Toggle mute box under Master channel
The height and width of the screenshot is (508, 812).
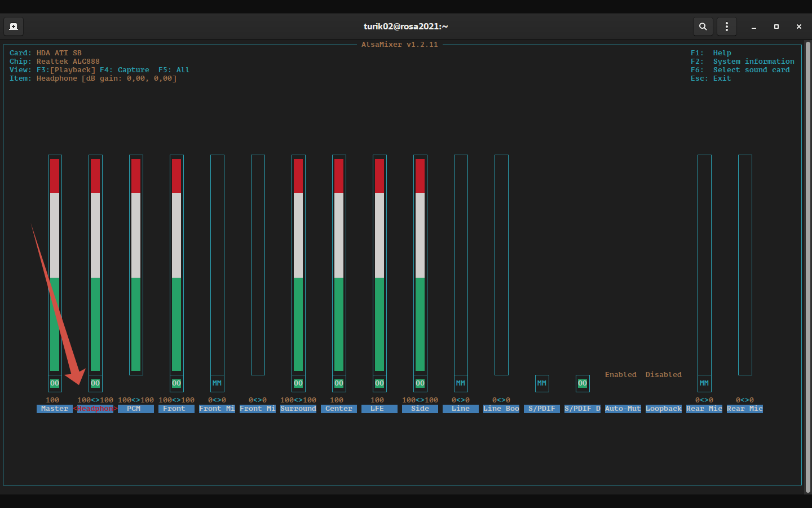pyautogui.click(x=55, y=383)
